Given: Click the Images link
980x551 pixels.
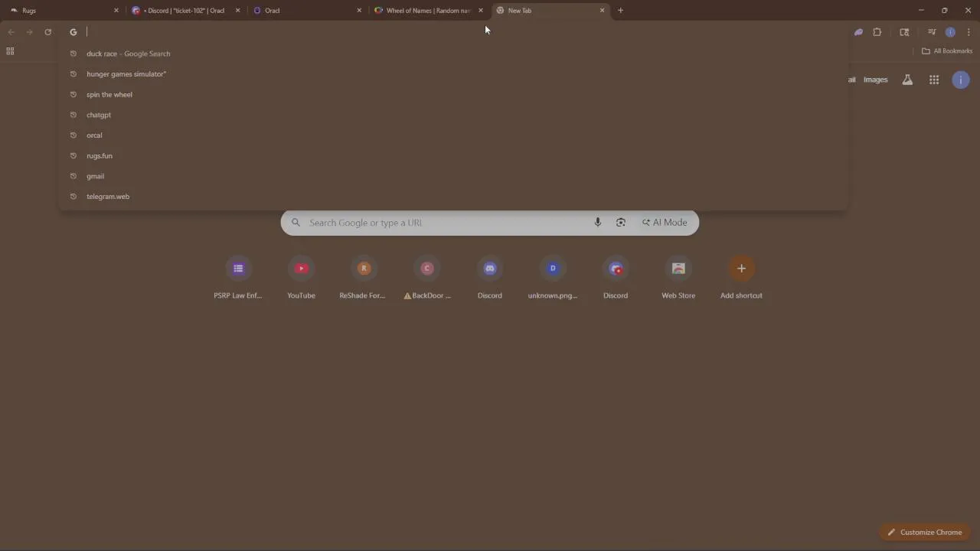Looking at the screenshot, I should (875, 80).
